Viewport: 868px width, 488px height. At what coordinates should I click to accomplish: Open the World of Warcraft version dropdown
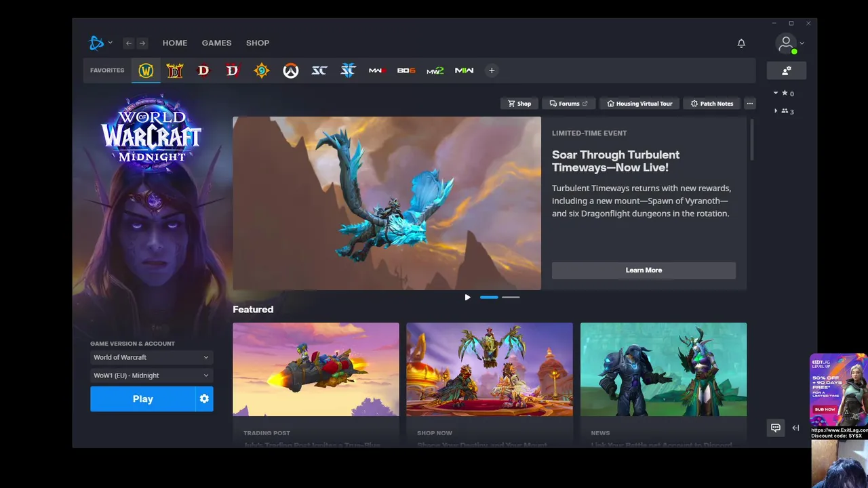tap(152, 357)
